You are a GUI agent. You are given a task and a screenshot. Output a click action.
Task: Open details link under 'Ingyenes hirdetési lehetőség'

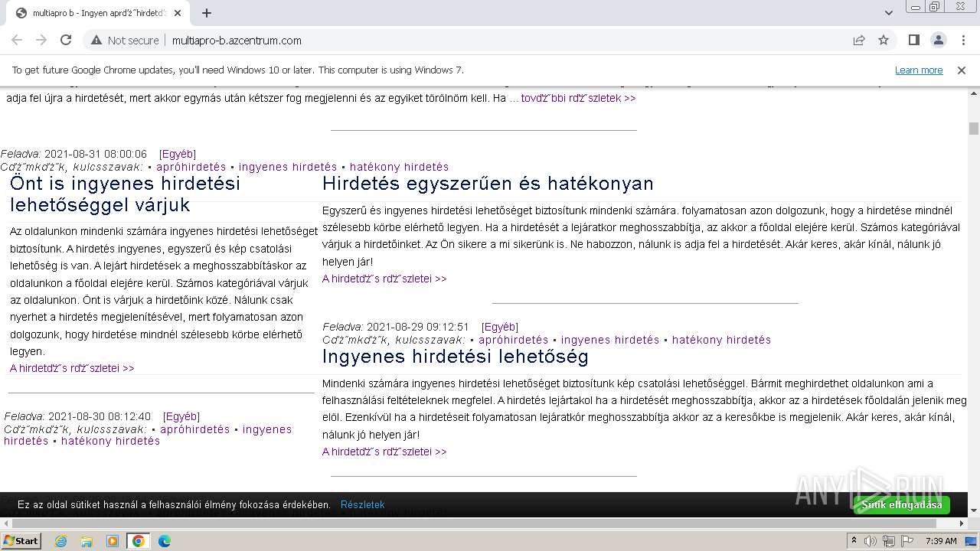(384, 452)
